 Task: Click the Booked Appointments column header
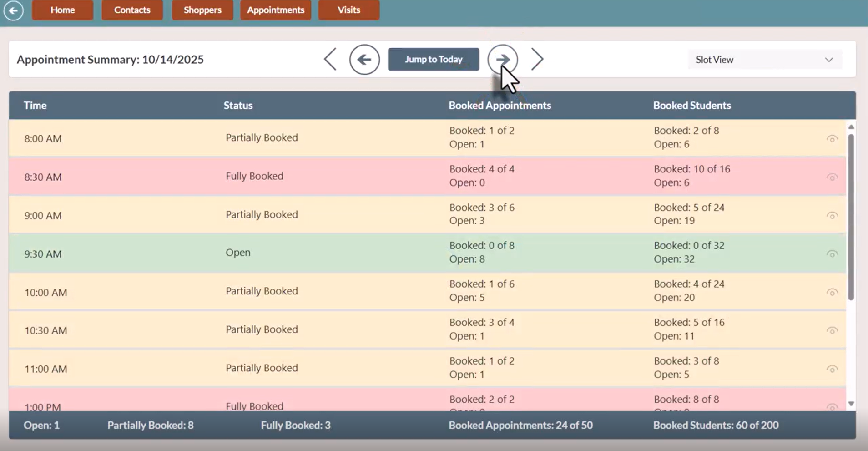pyautogui.click(x=500, y=105)
